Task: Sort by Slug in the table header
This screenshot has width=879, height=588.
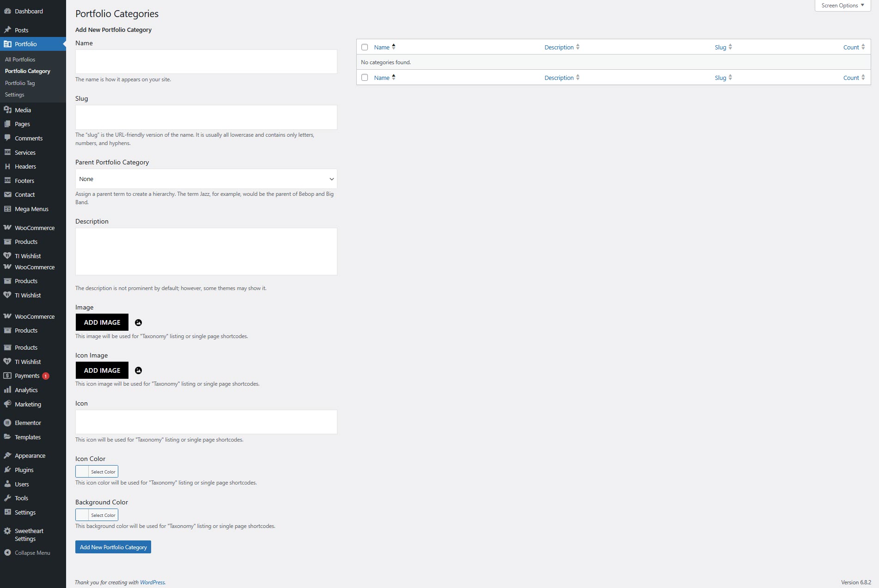Action: click(723, 47)
